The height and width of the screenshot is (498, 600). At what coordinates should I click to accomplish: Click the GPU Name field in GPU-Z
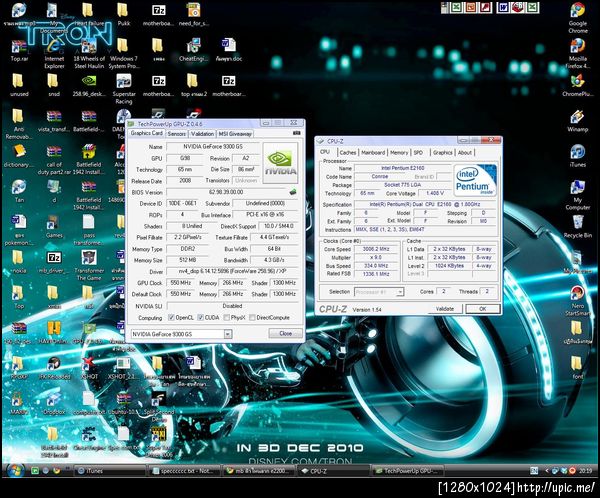click(213, 147)
